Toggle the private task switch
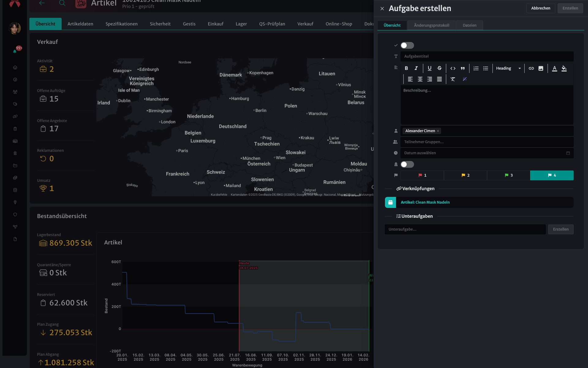 tap(407, 164)
